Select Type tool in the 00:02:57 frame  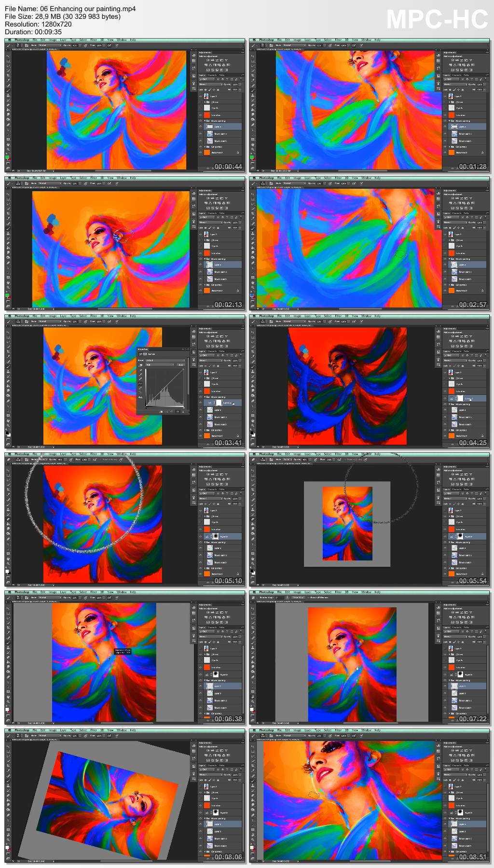click(x=253, y=267)
